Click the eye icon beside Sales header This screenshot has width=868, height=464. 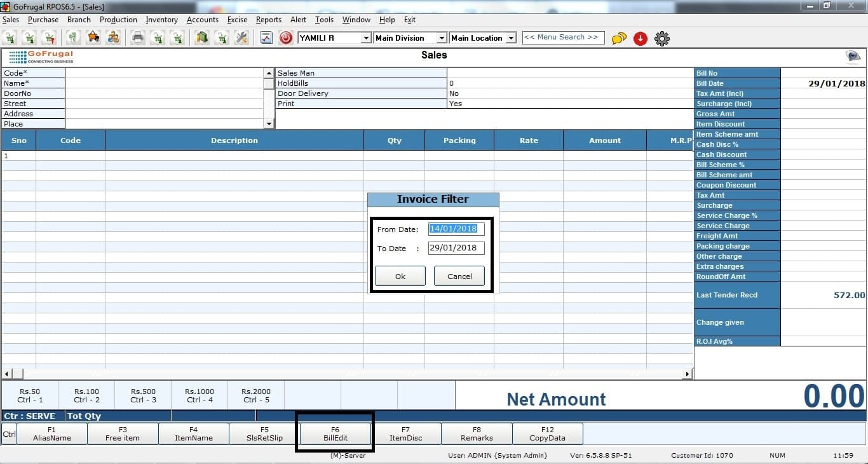coord(853,57)
